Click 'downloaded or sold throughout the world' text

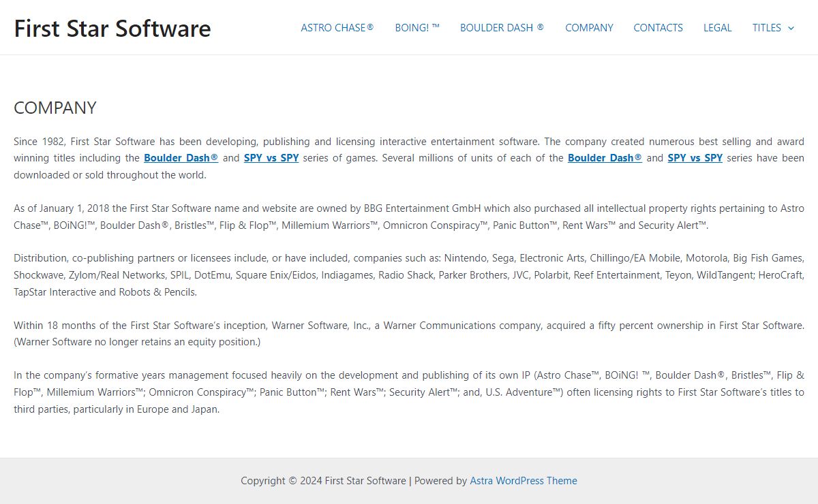click(x=110, y=175)
